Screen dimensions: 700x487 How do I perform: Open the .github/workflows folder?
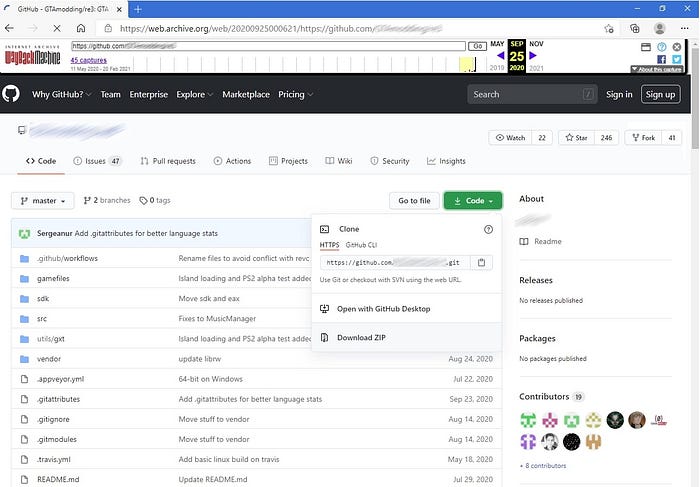click(67, 258)
